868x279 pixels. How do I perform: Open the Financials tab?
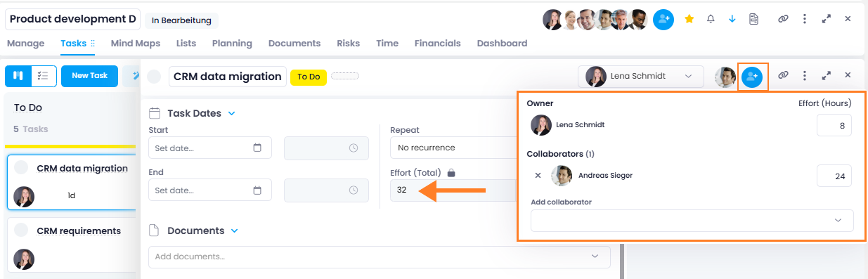tap(438, 44)
